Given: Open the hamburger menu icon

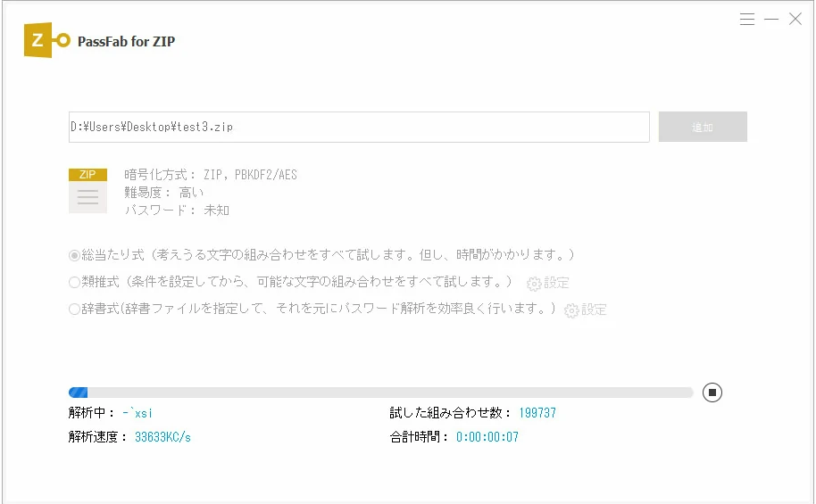Looking at the screenshot, I should pos(746,20).
